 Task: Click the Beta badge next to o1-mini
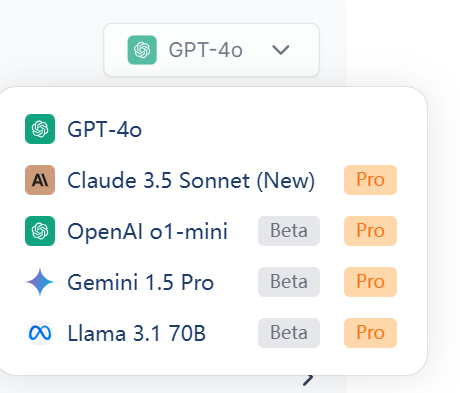coord(289,231)
